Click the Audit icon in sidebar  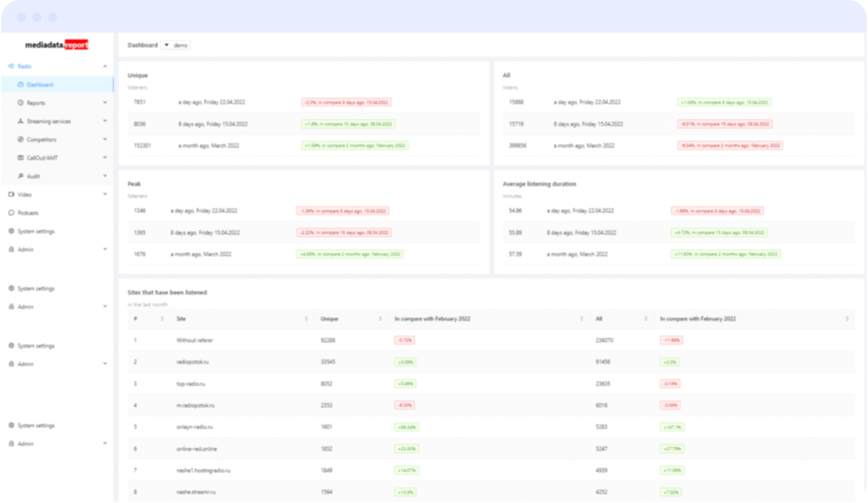coord(20,176)
